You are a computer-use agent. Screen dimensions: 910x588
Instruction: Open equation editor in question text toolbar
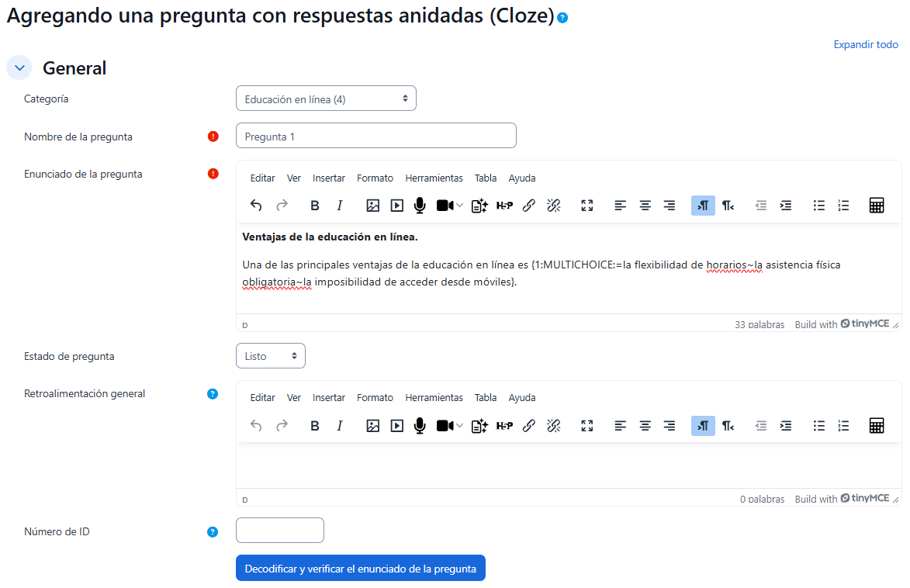point(877,206)
